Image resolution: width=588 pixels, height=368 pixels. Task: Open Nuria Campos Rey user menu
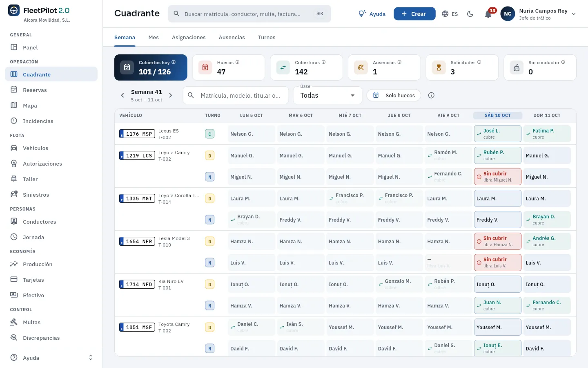tap(539, 14)
